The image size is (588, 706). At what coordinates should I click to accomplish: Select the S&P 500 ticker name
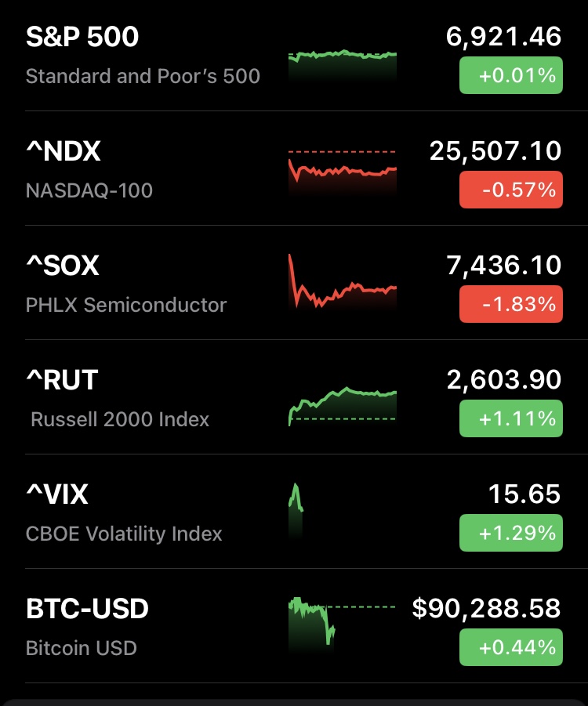click(82, 37)
